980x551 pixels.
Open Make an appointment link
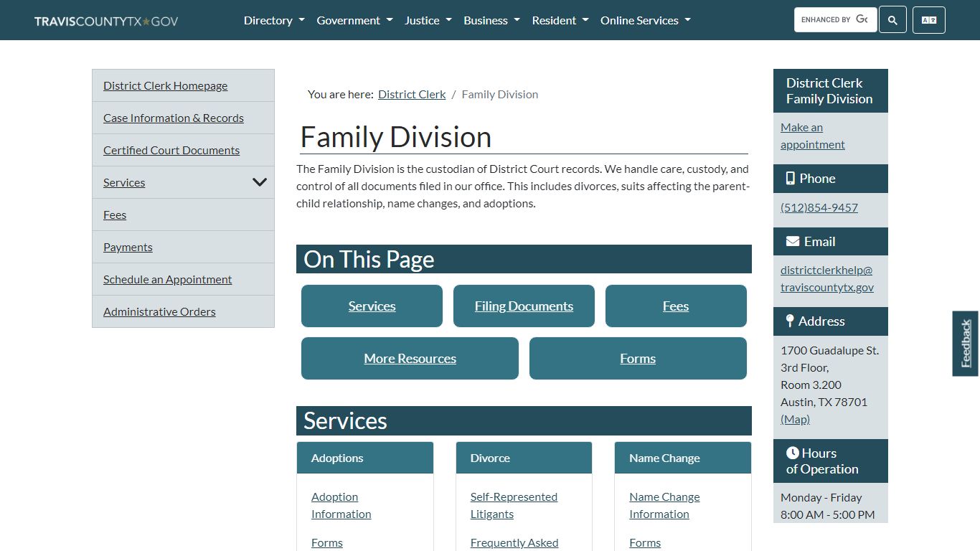click(x=813, y=136)
